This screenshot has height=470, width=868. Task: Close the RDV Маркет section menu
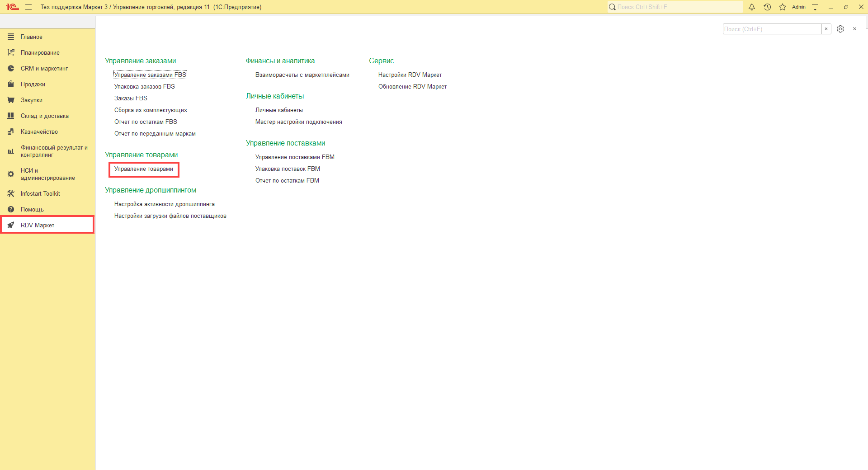854,29
